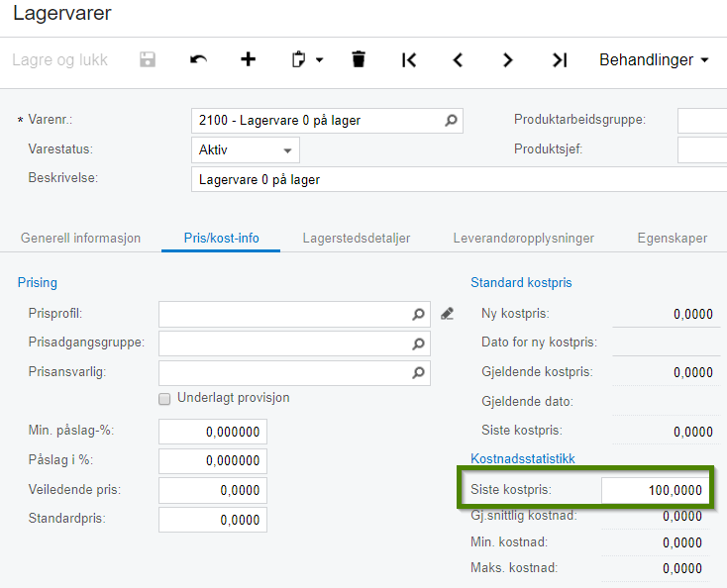Switch to the Generell informasjon tab
The image size is (727, 588).
click(x=80, y=239)
